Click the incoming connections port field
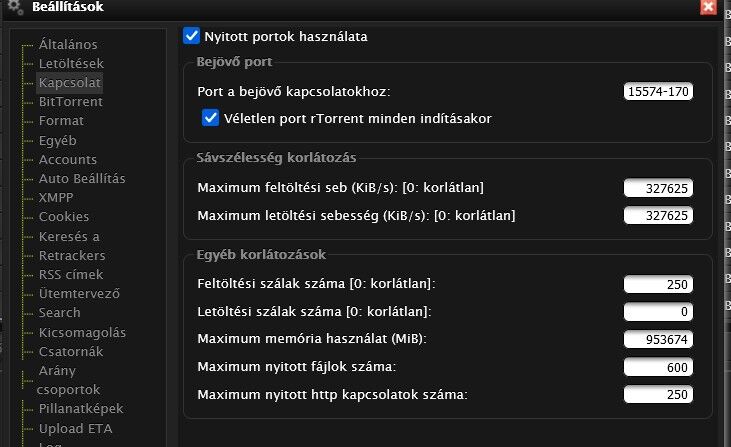The height and width of the screenshot is (447, 731). coord(658,91)
